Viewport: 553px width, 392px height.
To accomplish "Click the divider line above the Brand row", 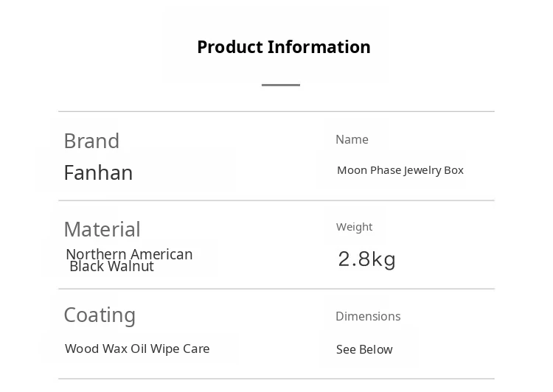I will coord(276,112).
